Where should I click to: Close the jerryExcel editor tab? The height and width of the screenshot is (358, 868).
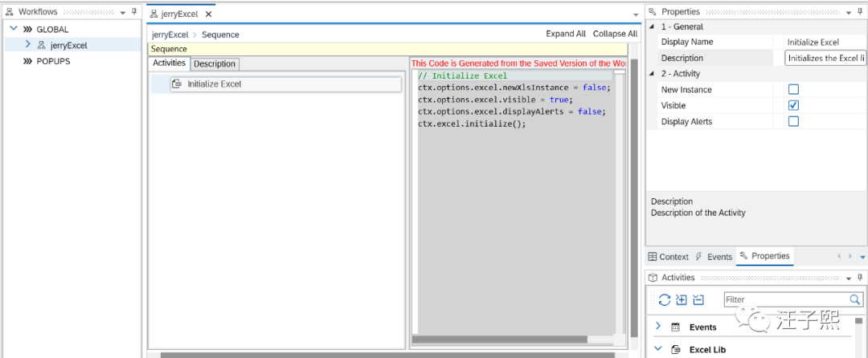click(x=209, y=14)
